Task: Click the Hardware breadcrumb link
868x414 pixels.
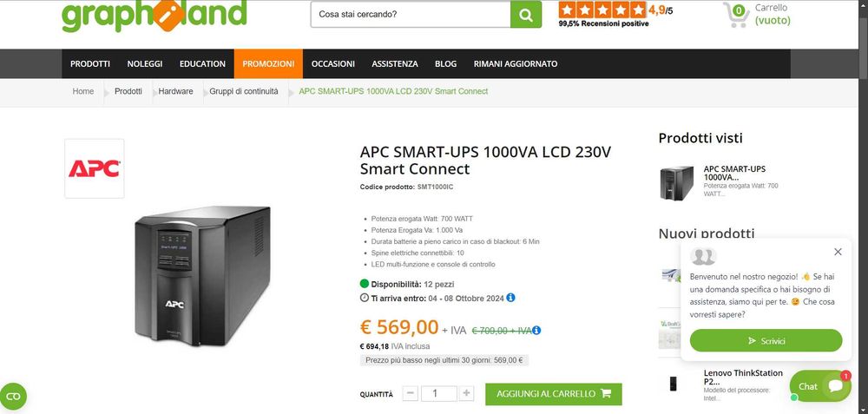Action: pos(175,91)
